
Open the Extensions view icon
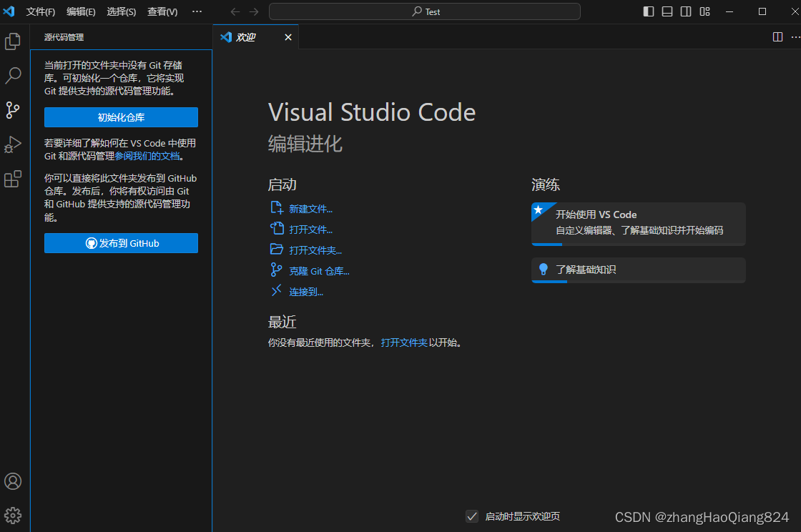[13, 179]
